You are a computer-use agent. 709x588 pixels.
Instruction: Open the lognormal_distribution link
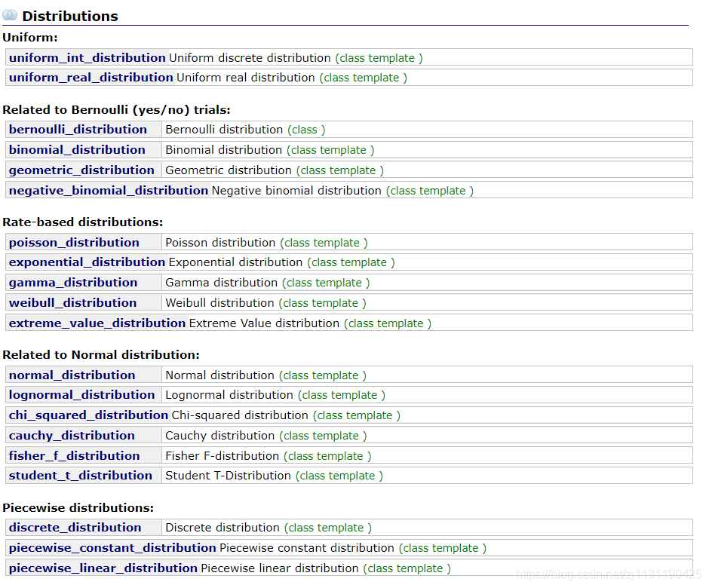pos(82,395)
